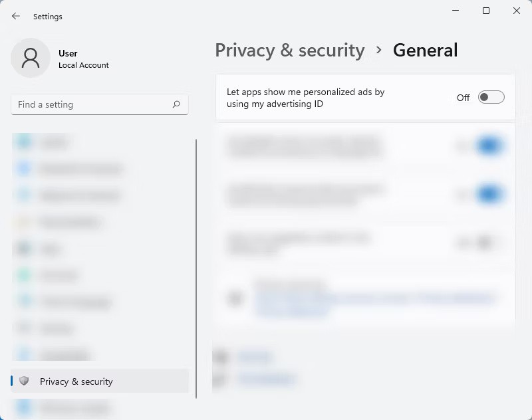This screenshot has height=420, width=532.
Task: Maximize the Settings window
Action: (486, 11)
